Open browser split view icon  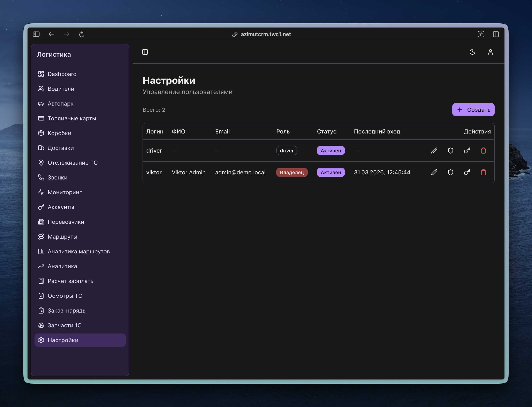pyautogui.click(x=496, y=34)
